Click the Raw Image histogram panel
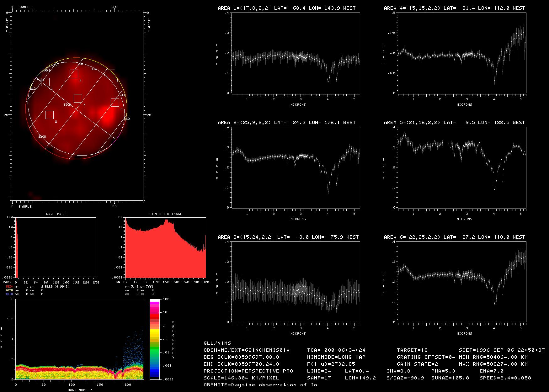 pos(56,247)
